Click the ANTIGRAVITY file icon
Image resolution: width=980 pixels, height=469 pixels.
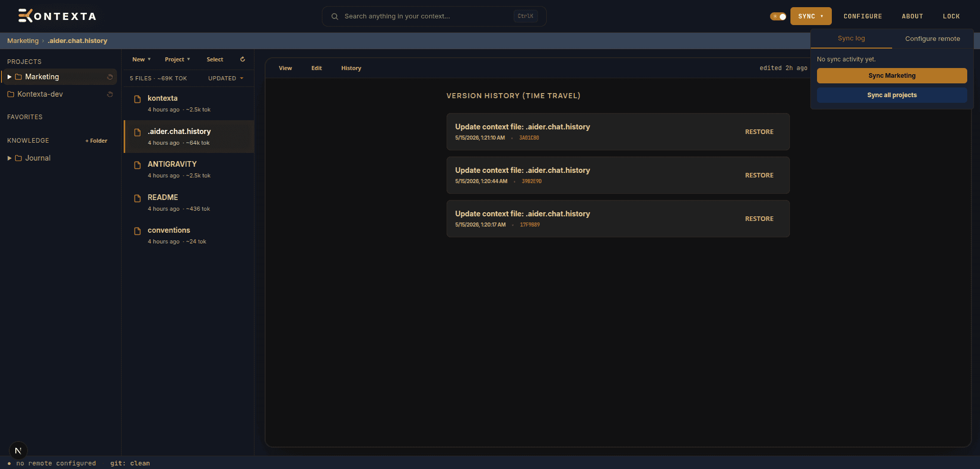click(x=137, y=165)
